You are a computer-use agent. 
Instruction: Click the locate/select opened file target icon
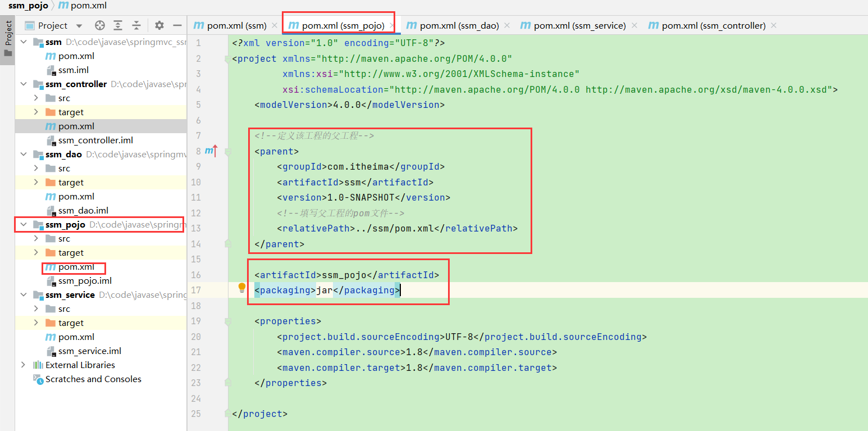100,25
